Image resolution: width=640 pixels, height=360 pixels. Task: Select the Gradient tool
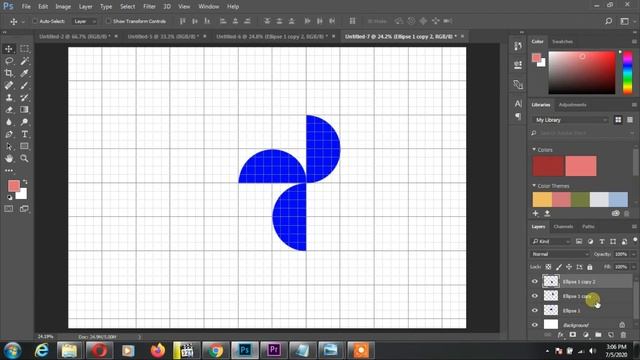coord(24,110)
